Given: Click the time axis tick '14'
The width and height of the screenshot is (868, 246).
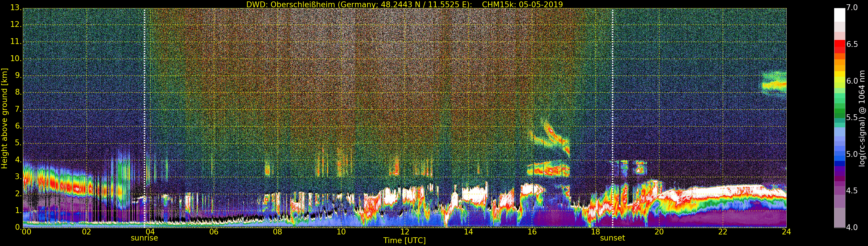Looking at the screenshot, I should (x=468, y=232).
